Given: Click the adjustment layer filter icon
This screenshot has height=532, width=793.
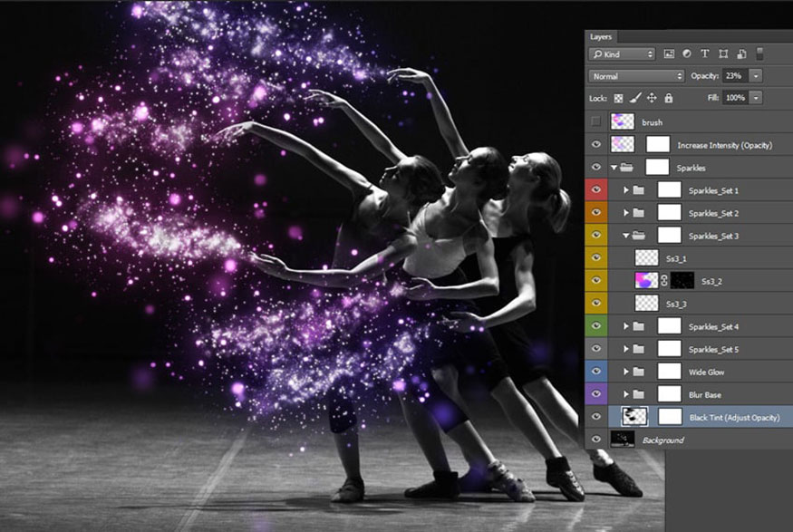Looking at the screenshot, I should (687, 53).
